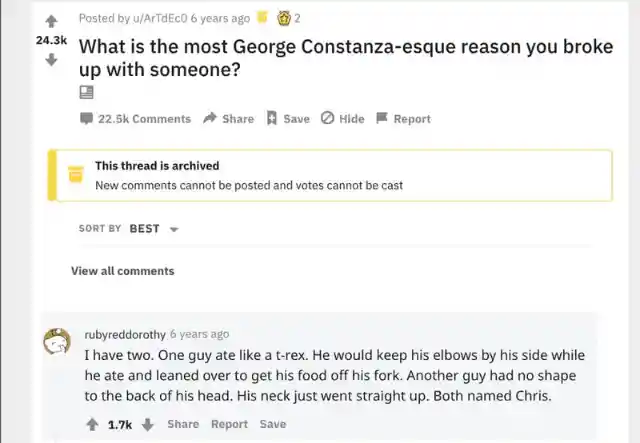Image resolution: width=640 pixels, height=443 pixels.
Task: Visit the rubyreddorothy user profile
Action: pyautogui.click(x=125, y=334)
